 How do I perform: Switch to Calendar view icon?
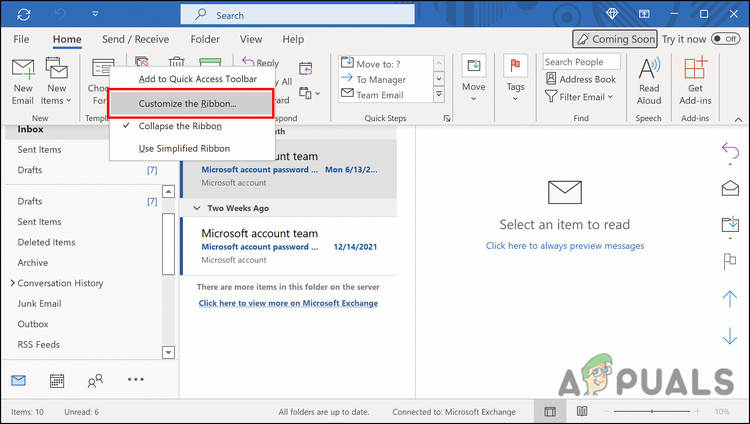[57, 380]
